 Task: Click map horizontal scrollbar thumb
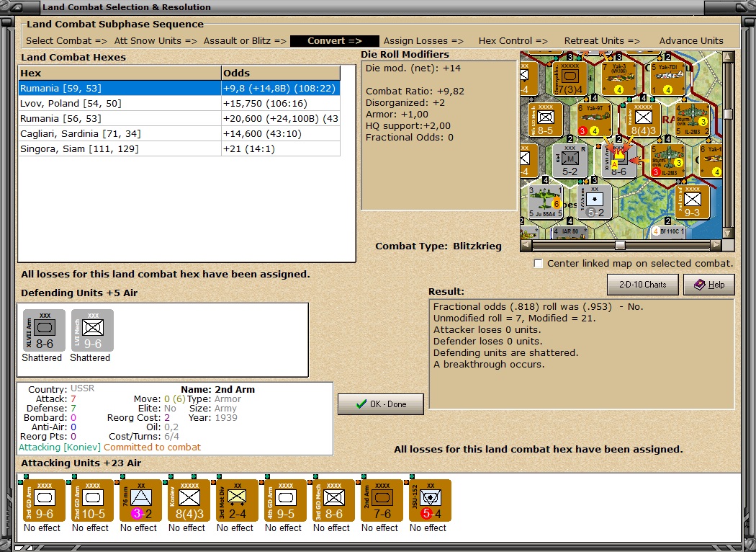point(620,246)
